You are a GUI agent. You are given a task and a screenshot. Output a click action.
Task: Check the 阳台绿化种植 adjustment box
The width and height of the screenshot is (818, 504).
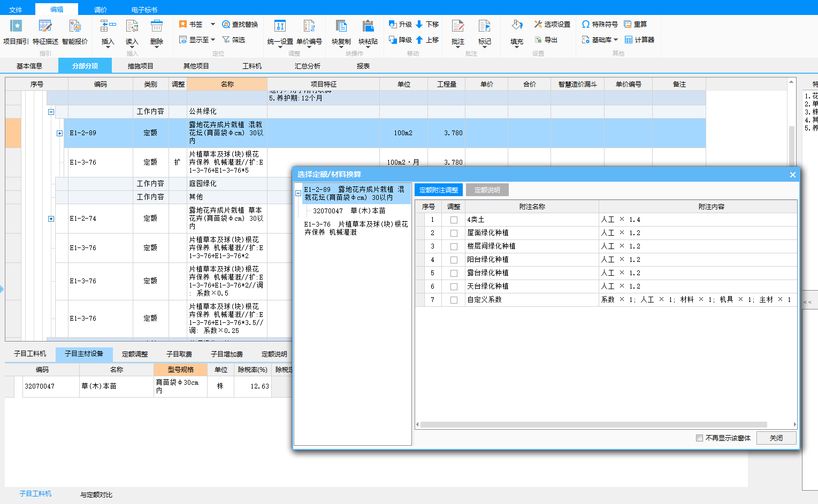(x=454, y=260)
